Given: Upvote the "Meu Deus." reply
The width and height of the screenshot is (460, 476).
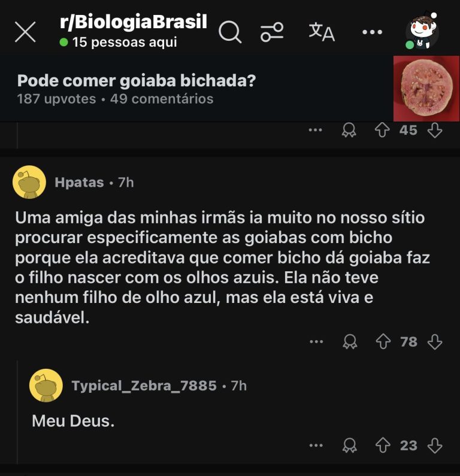Looking at the screenshot, I should [x=383, y=445].
